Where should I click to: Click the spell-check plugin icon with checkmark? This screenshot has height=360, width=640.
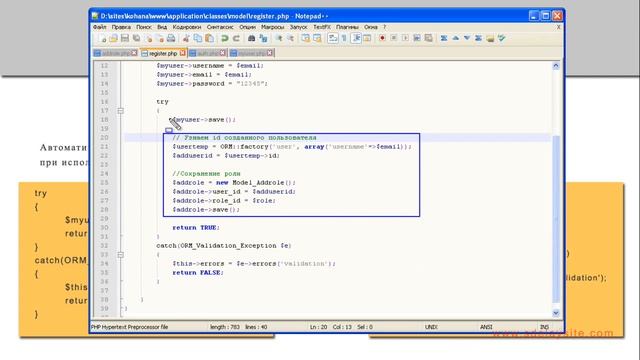click(502, 38)
